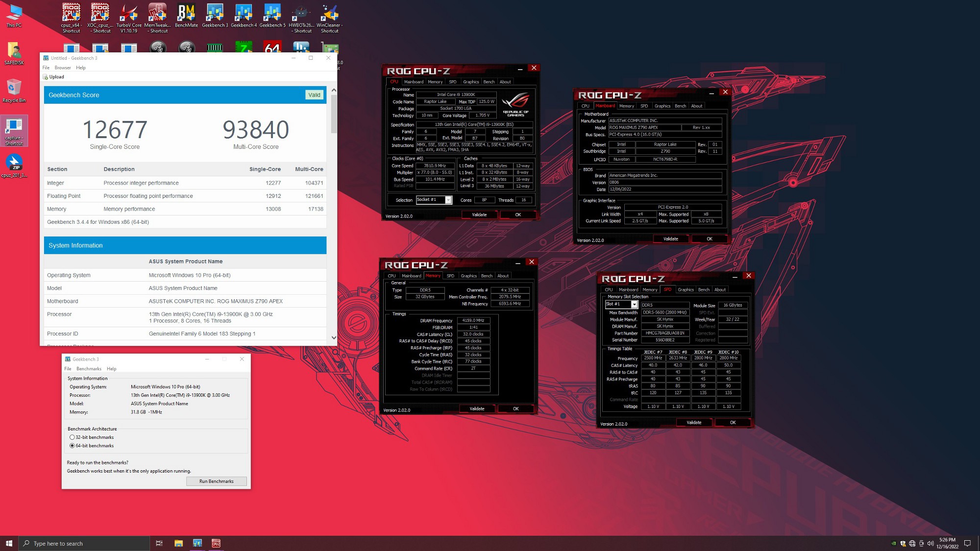The height and width of the screenshot is (551, 980).
Task: Open TurboV Core V1.10.19 from the desktop
Action: pos(129,18)
